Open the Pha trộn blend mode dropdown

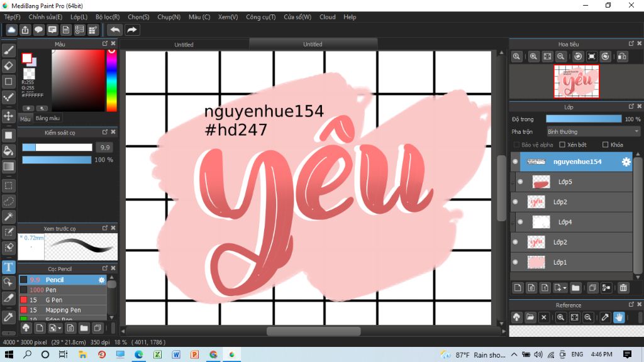[x=593, y=132]
